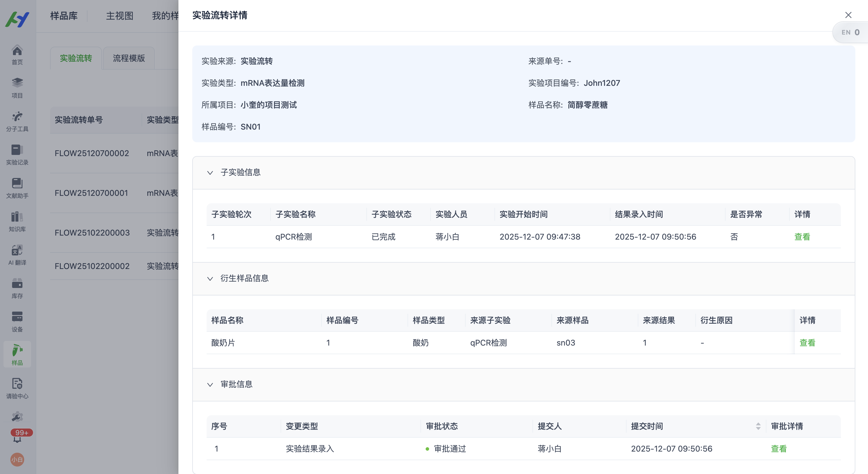
Task: Open the 知识库 knowledge base icon
Action: [17, 221]
